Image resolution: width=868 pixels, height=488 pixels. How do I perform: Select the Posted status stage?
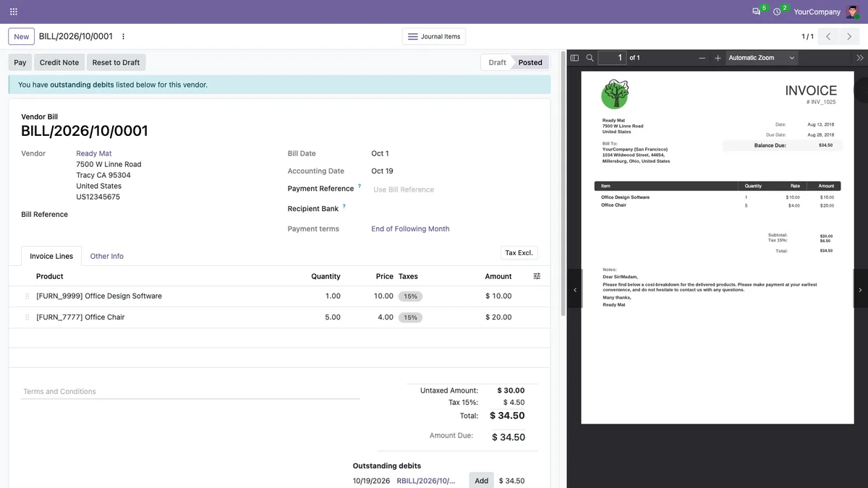click(x=530, y=62)
